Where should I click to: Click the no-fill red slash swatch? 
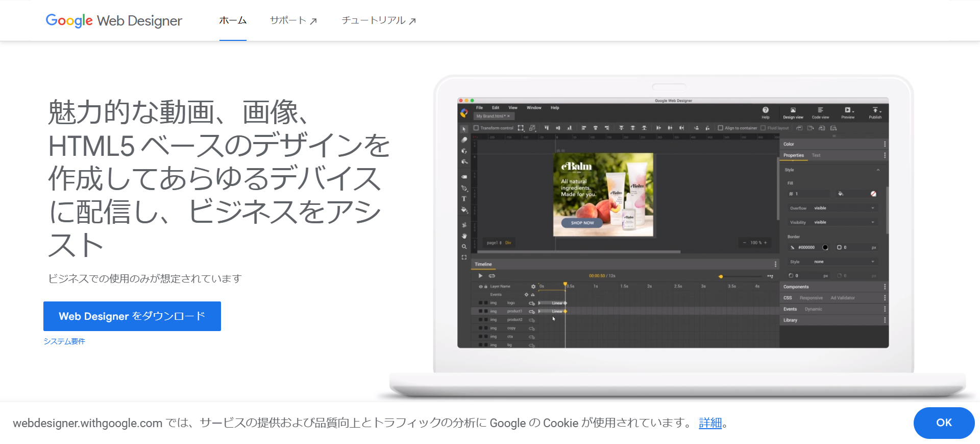tap(873, 194)
